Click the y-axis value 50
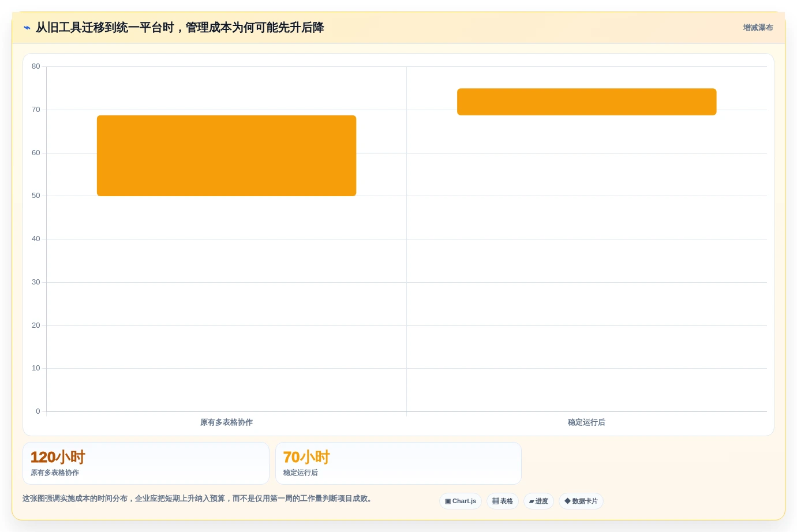 click(36, 196)
